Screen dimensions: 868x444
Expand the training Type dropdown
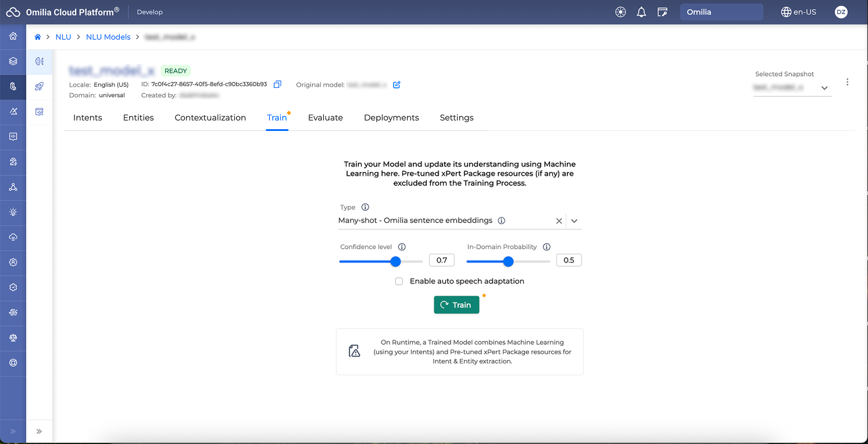pos(574,221)
